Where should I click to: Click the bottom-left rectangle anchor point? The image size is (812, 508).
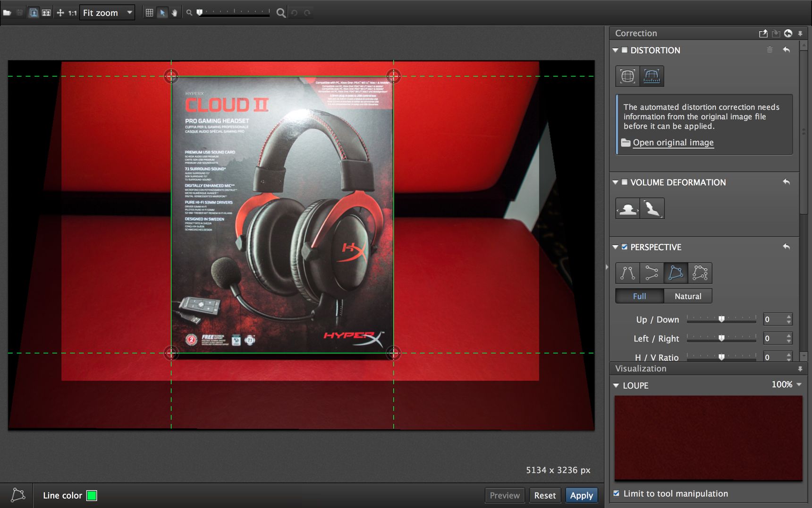coord(171,353)
